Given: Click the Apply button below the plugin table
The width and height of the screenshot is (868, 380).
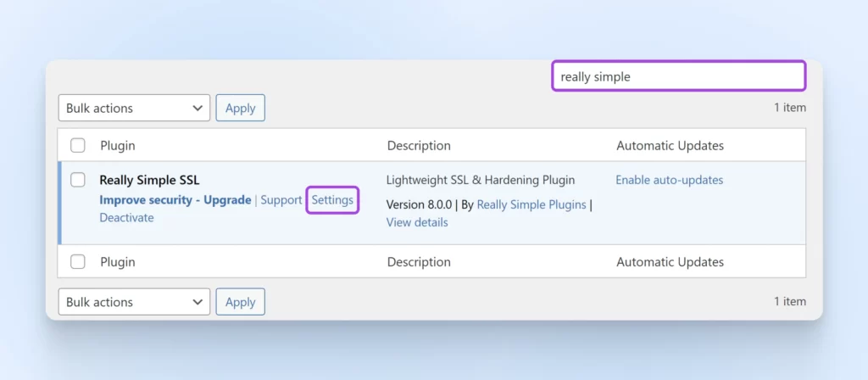Looking at the screenshot, I should tap(241, 302).
